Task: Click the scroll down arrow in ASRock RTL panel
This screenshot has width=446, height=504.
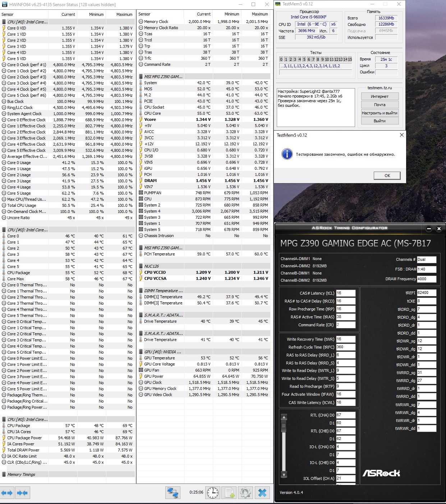Action: 284,474
